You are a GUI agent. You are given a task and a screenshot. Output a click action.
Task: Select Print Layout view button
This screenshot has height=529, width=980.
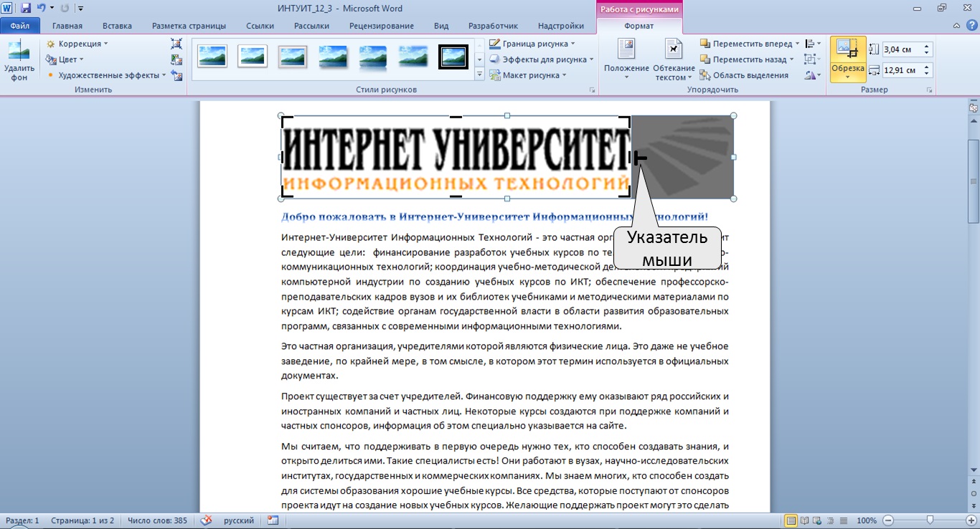(x=791, y=520)
